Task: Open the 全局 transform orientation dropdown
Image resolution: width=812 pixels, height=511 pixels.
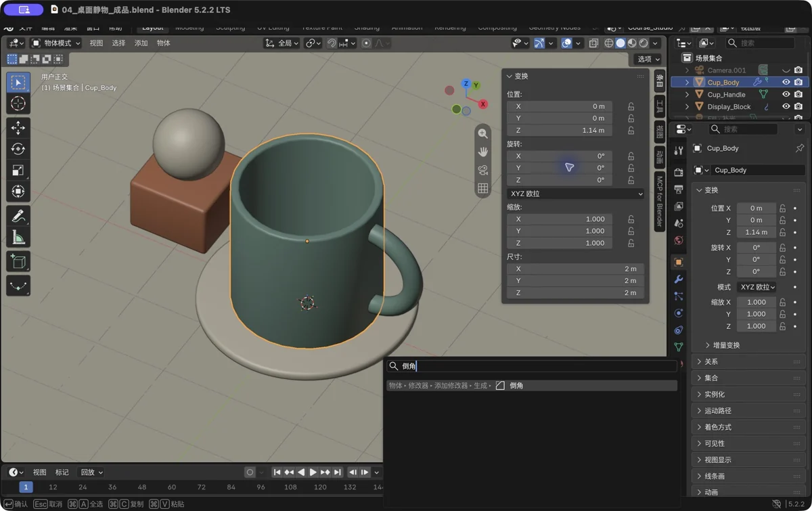Action: pyautogui.click(x=282, y=43)
